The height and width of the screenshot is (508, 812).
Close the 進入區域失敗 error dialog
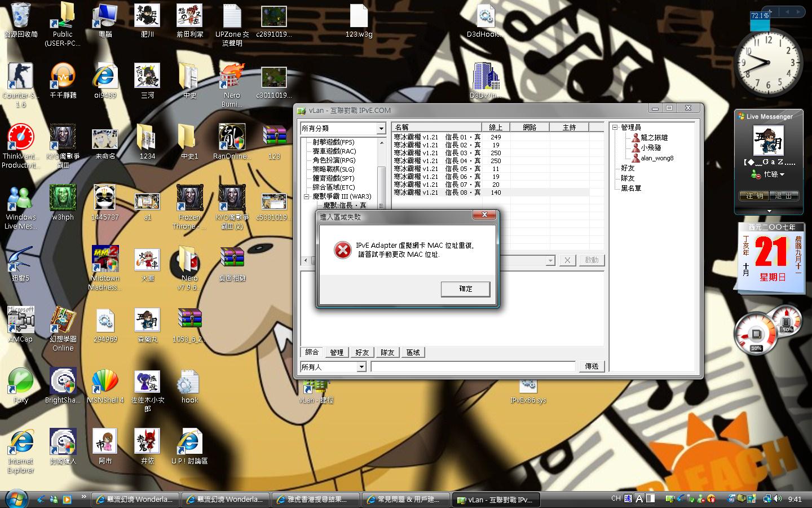point(484,215)
